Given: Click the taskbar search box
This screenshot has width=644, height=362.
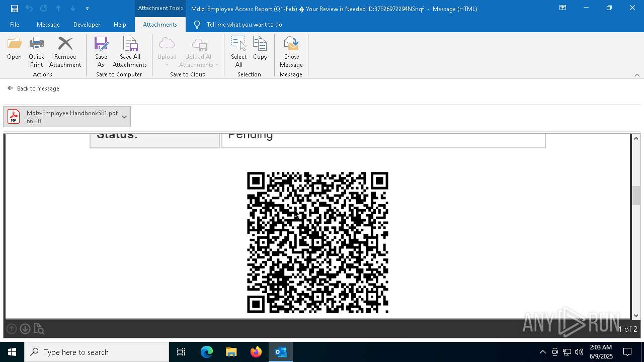Looking at the screenshot, I should coord(97,352).
